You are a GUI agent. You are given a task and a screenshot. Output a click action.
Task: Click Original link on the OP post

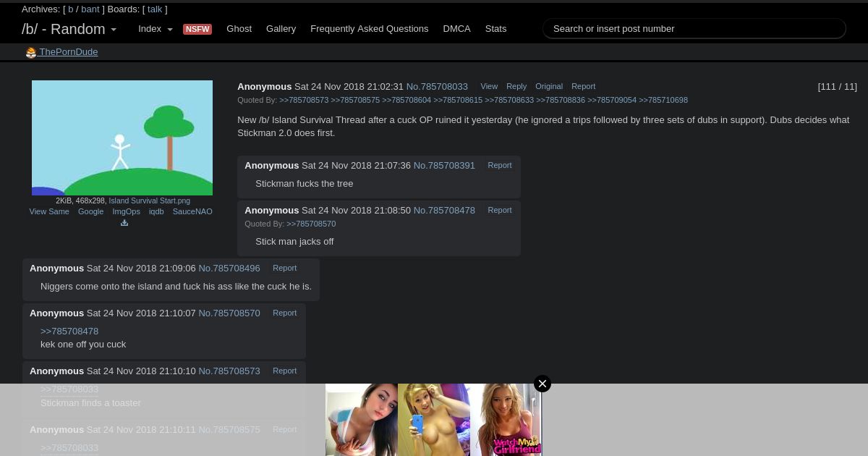tap(549, 87)
